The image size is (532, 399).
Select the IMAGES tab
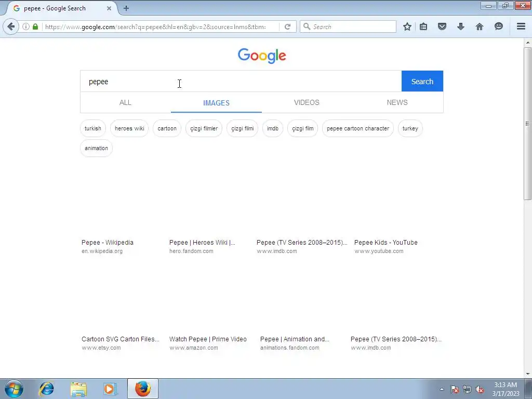coord(216,102)
